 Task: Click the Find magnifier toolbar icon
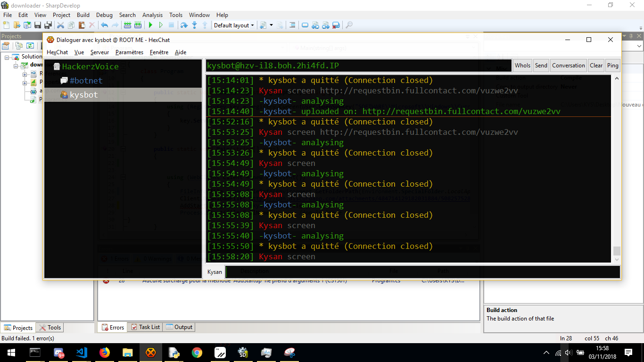click(349, 25)
